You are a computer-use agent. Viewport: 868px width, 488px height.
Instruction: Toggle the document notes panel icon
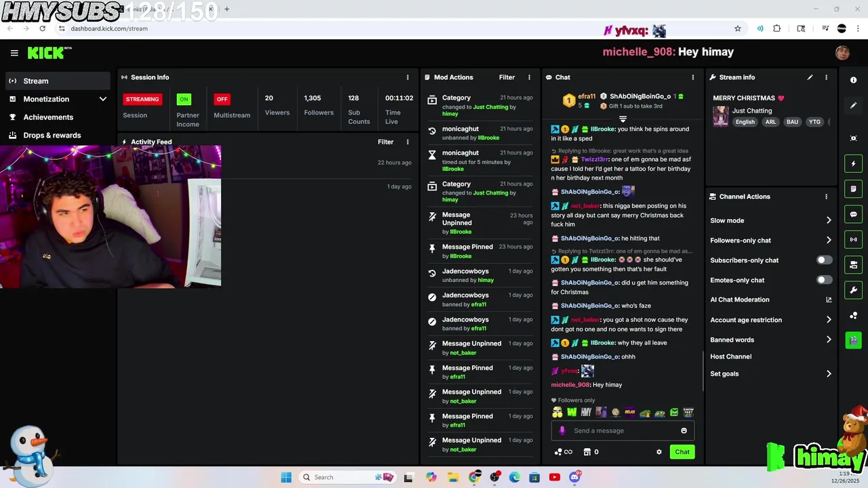click(853, 188)
